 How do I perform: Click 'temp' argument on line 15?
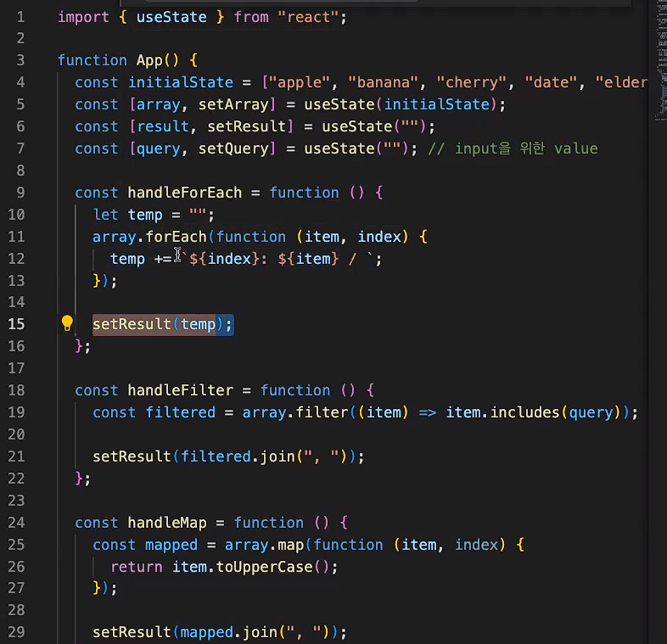tap(199, 325)
